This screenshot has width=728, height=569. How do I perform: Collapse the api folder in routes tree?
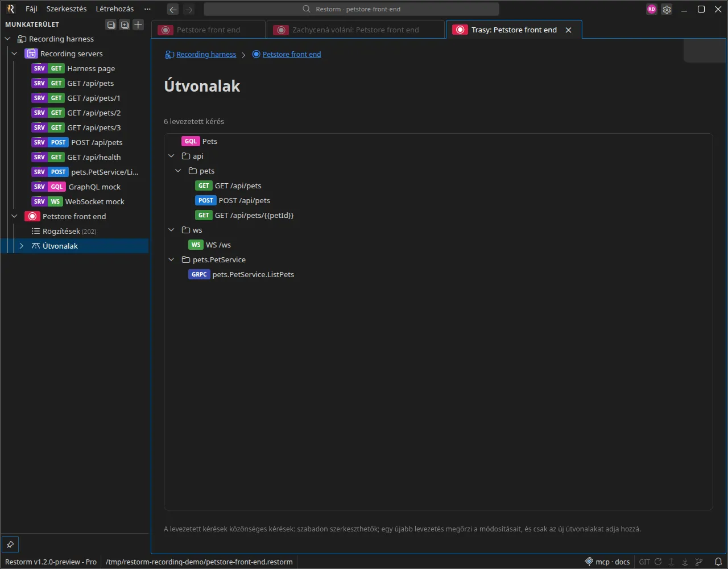[171, 156]
